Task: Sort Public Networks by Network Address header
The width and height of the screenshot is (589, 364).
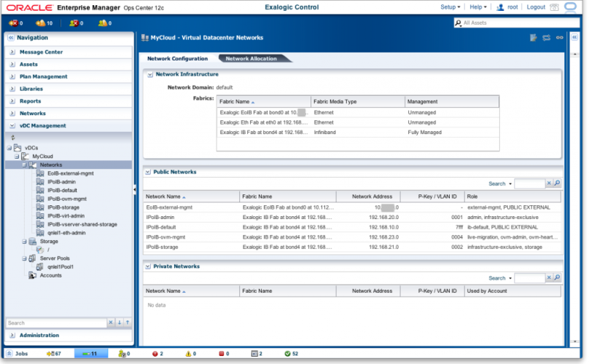Action: [x=368, y=197]
